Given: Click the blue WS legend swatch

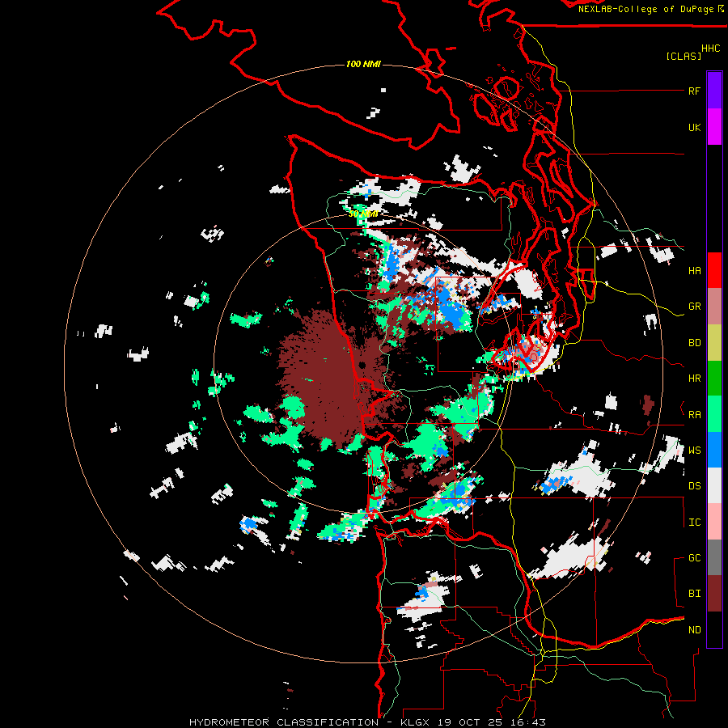Looking at the screenshot, I should click(x=714, y=450).
